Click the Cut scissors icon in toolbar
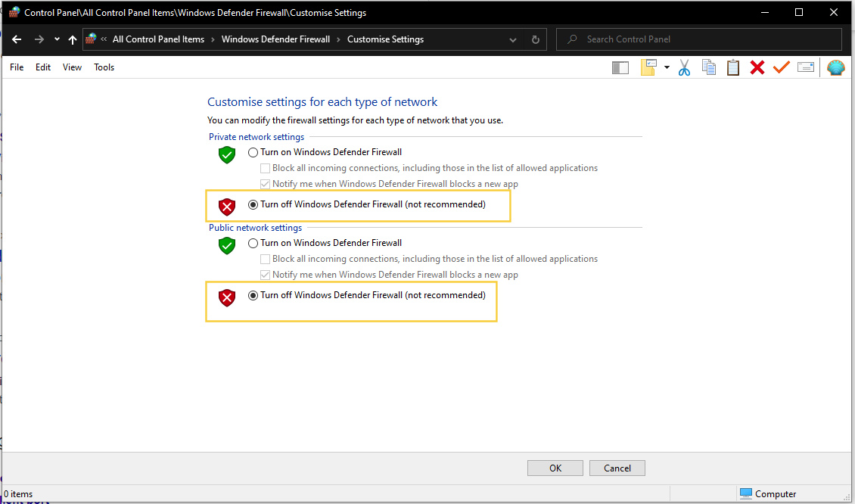 (685, 68)
